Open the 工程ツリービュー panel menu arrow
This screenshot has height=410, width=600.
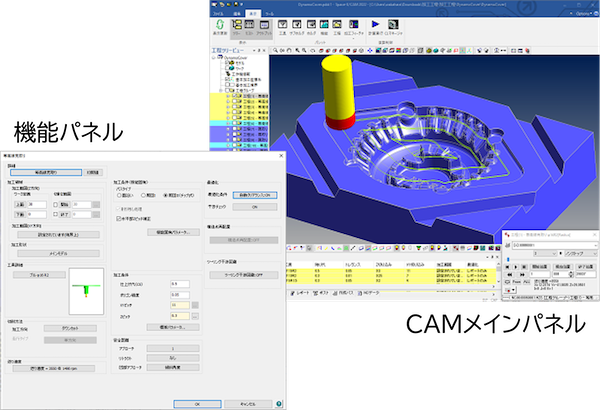[254, 51]
